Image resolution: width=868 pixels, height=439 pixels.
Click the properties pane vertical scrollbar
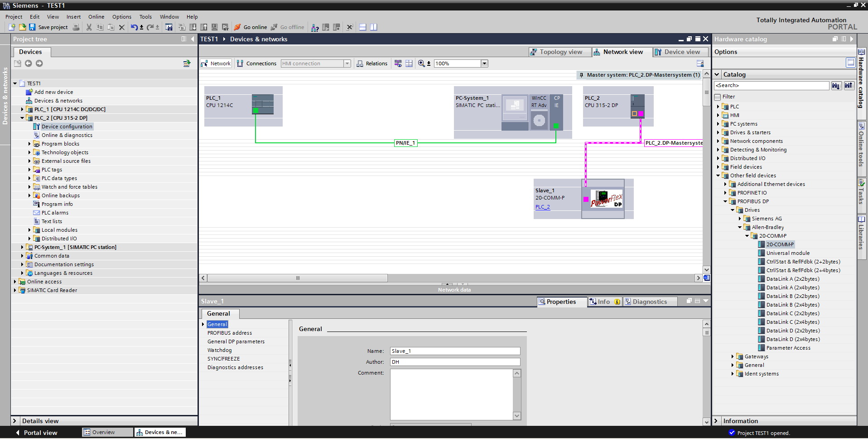pos(706,332)
